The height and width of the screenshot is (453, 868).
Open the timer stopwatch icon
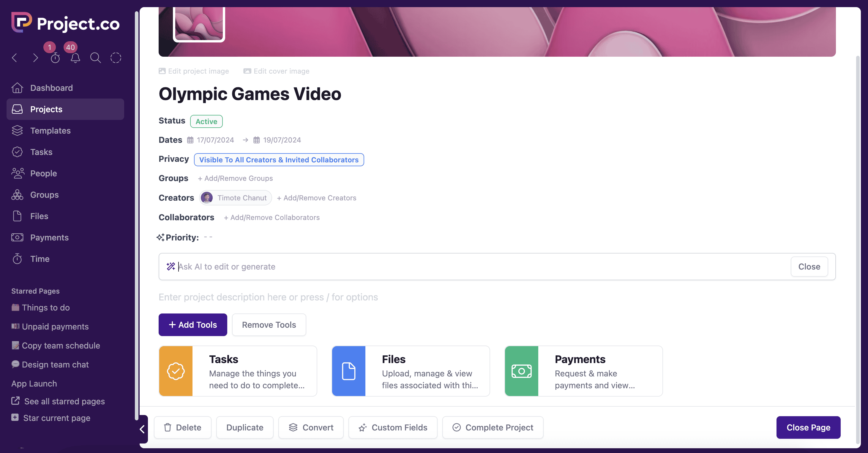click(x=55, y=58)
